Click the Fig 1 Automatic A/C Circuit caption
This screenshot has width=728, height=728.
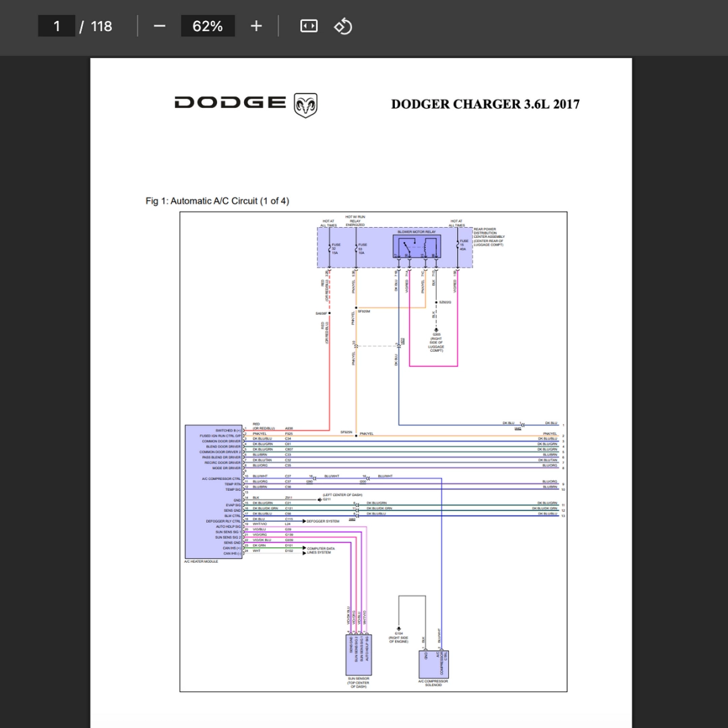point(217,201)
